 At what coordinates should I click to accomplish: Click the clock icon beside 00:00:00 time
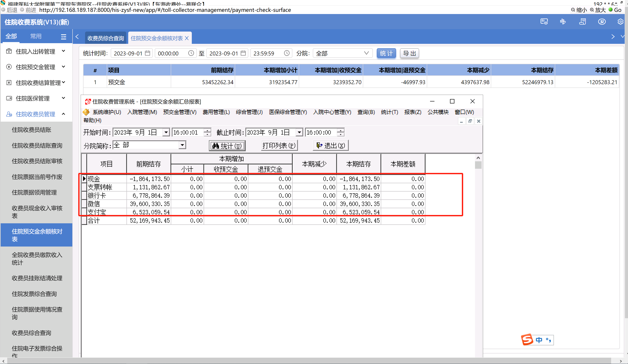pyautogui.click(x=191, y=53)
